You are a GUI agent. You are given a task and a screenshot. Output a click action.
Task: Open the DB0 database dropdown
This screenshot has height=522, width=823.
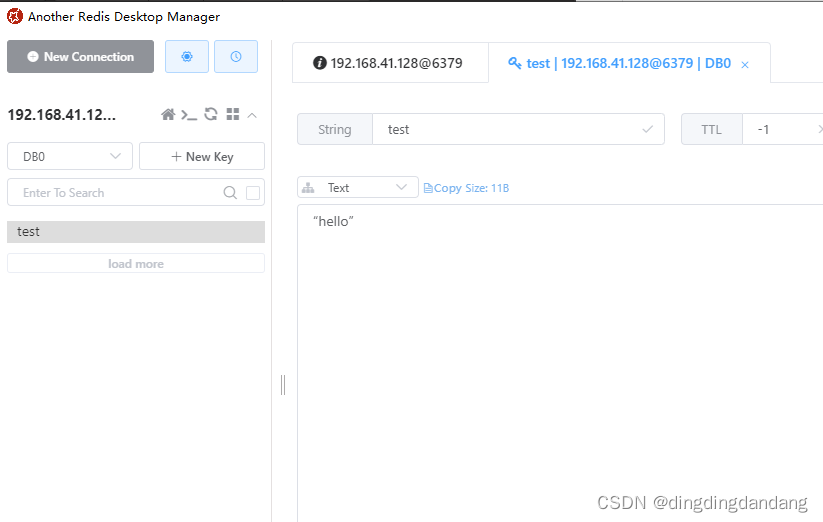click(70, 156)
